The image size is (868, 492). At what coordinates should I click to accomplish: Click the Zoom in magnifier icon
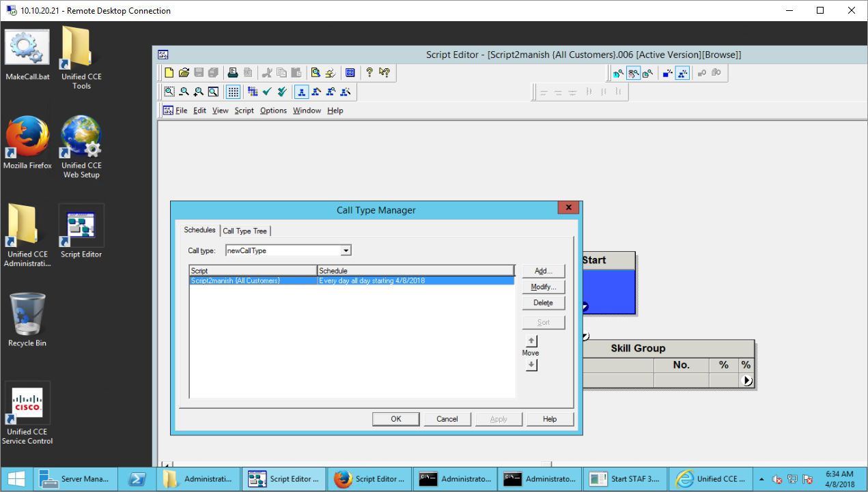pos(199,91)
